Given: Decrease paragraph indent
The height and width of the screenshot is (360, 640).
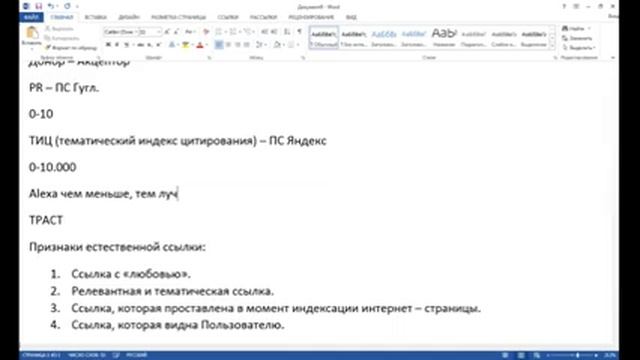Looking at the screenshot, I should [264, 32].
